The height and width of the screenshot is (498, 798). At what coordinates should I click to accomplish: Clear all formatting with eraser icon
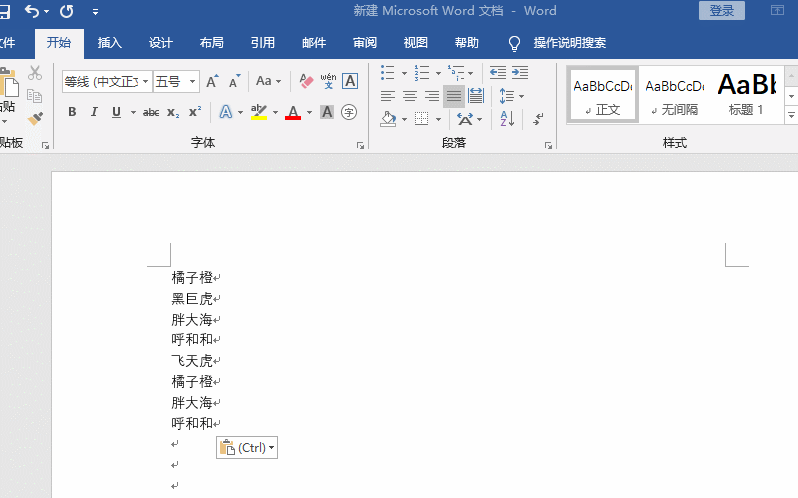[x=306, y=81]
